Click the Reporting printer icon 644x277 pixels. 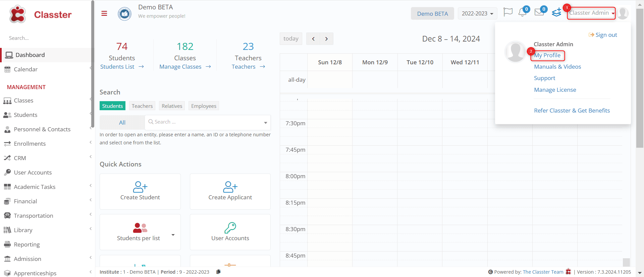click(x=7, y=245)
